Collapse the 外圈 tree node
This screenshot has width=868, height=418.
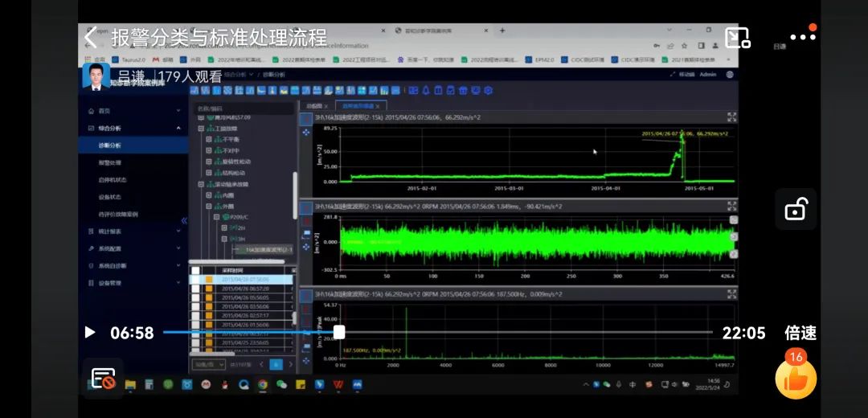click(x=209, y=206)
